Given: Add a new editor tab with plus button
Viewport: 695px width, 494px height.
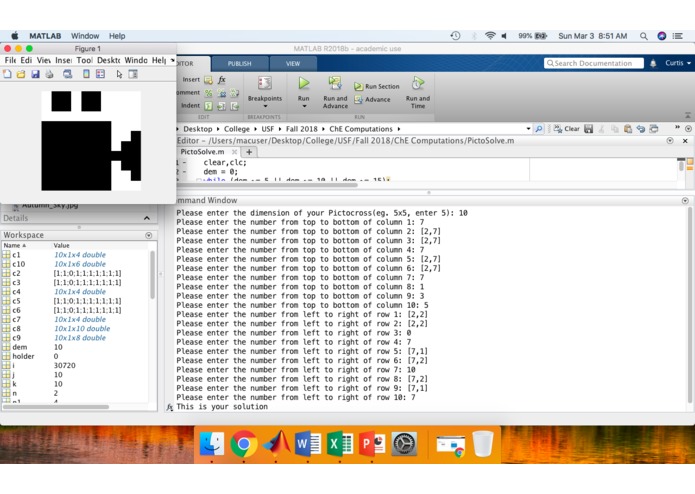Looking at the screenshot, I should click(249, 152).
